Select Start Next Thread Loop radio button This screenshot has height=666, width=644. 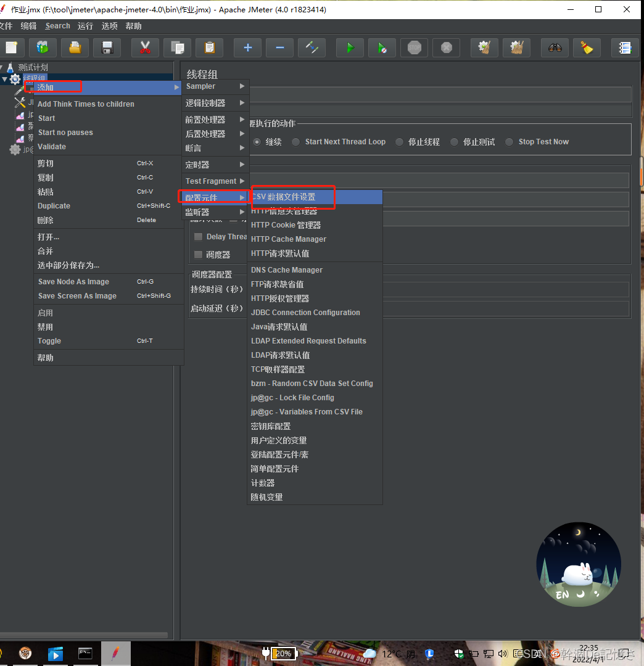tap(296, 142)
